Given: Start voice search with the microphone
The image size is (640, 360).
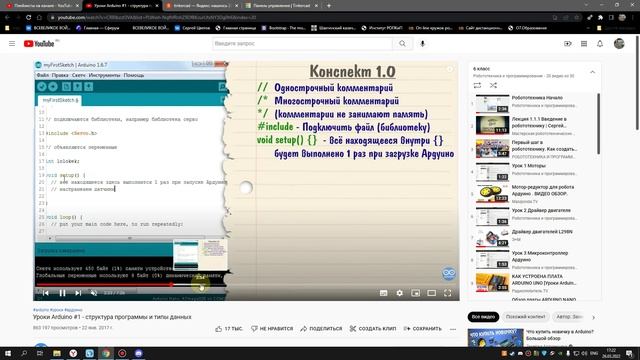Looking at the screenshot, I should pyautogui.click(x=422, y=44).
